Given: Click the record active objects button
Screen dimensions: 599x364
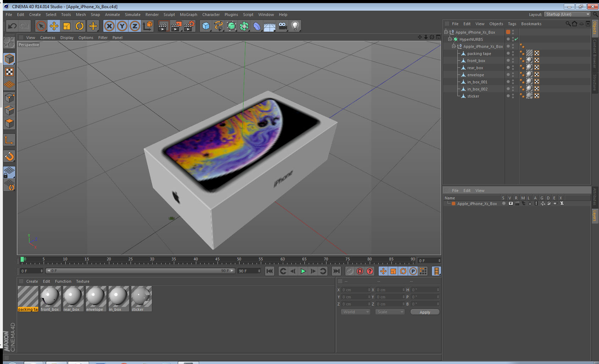Looking at the screenshot, I should [350, 271].
